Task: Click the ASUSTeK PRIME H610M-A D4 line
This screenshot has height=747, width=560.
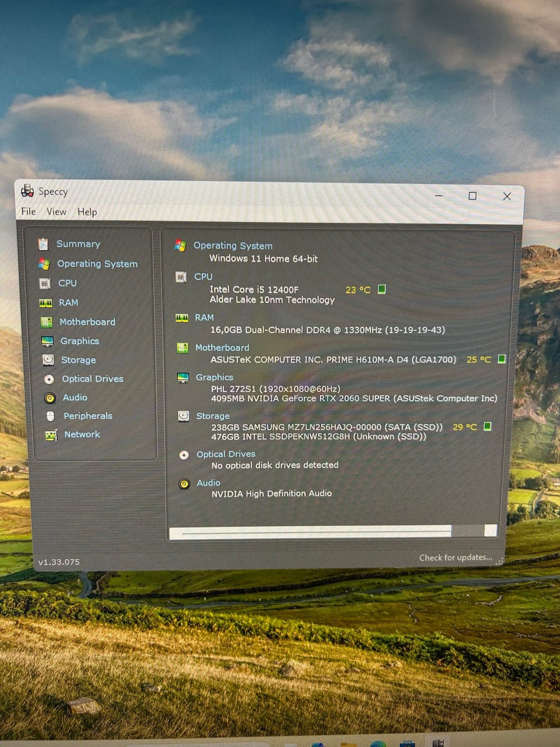Action: tap(334, 359)
